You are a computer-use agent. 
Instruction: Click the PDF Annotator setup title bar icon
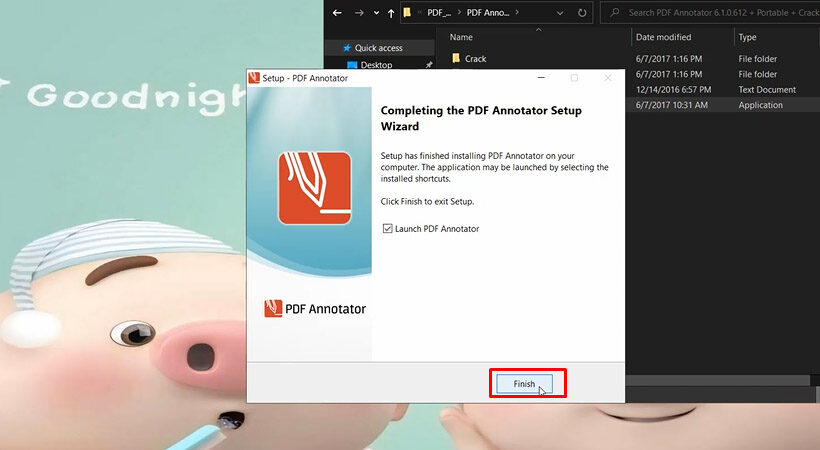tap(254, 77)
